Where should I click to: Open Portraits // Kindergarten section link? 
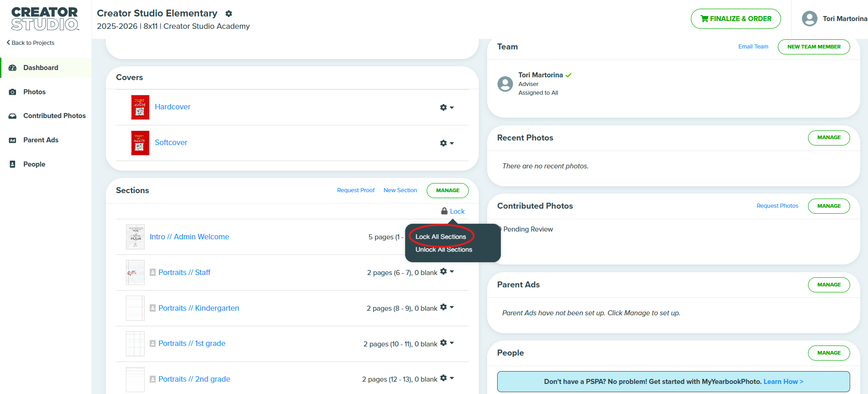[x=199, y=308]
